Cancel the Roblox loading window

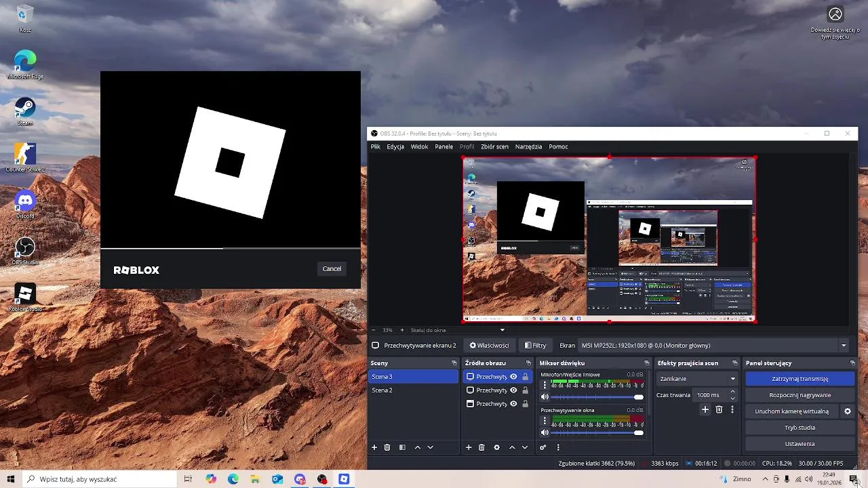332,269
